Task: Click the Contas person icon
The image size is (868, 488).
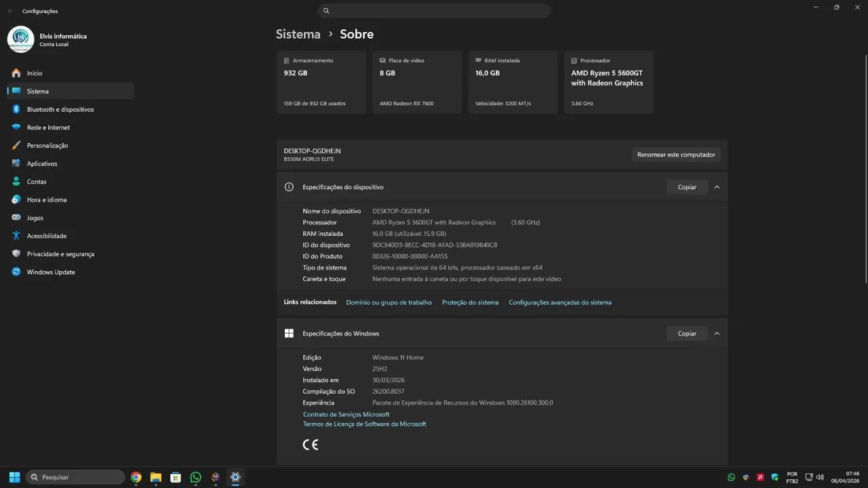Action: click(x=16, y=182)
